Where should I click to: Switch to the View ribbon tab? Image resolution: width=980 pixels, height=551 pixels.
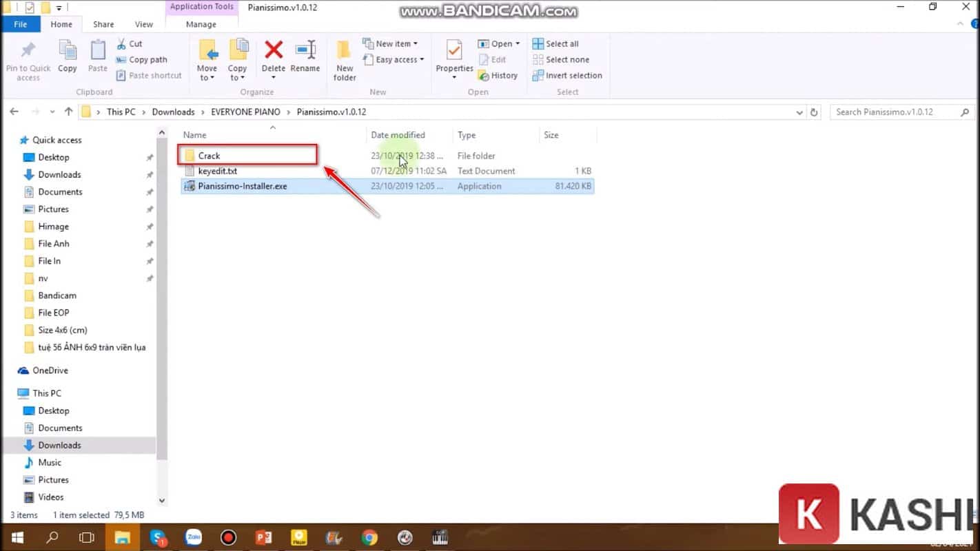[144, 24]
